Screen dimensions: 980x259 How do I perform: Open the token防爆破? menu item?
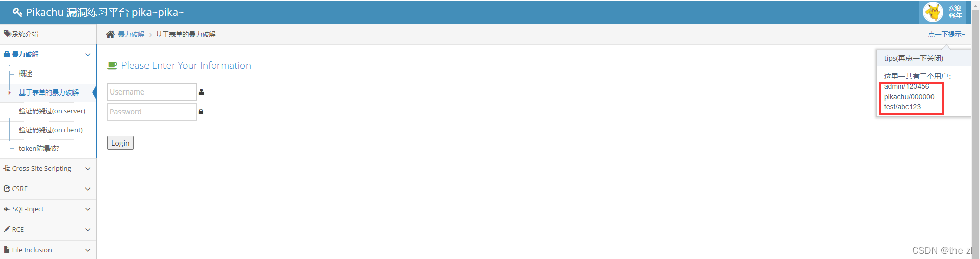click(39, 148)
